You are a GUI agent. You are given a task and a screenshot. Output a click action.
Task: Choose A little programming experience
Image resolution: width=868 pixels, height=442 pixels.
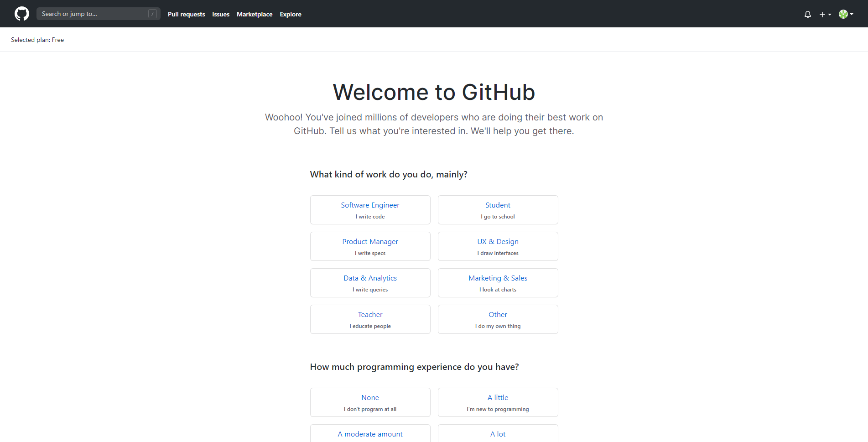click(498, 402)
